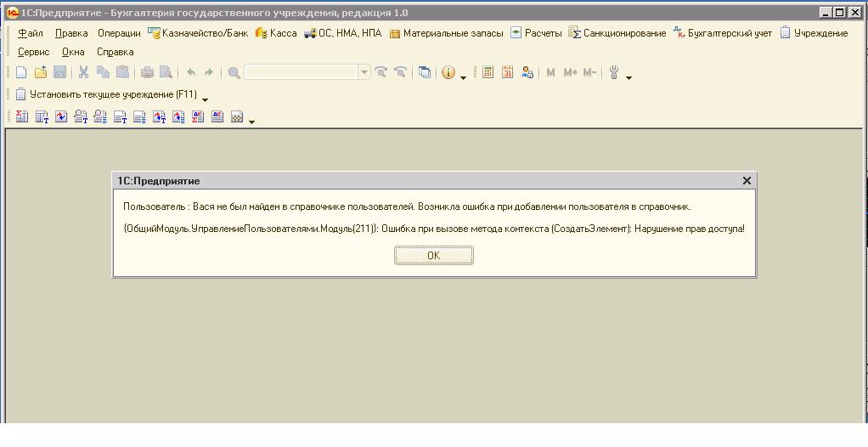The width and height of the screenshot is (868, 447).
Task: Click into the toolbar search text field
Action: [x=302, y=72]
